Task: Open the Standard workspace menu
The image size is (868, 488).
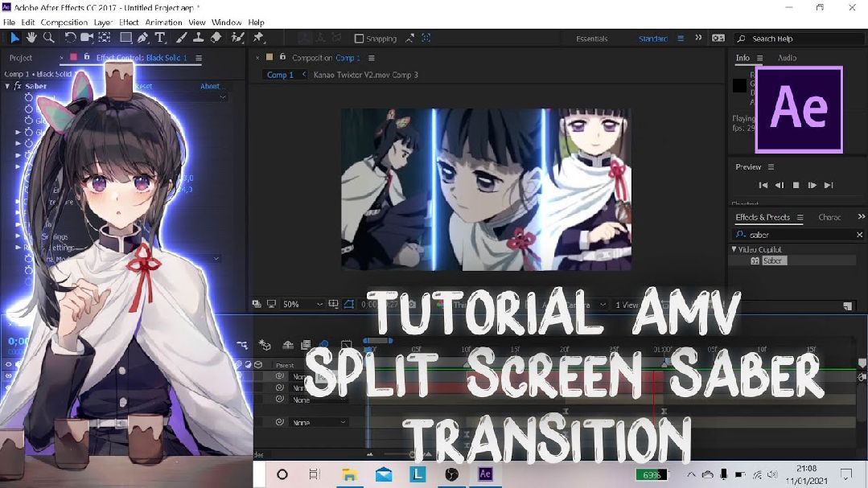Action: tap(681, 38)
